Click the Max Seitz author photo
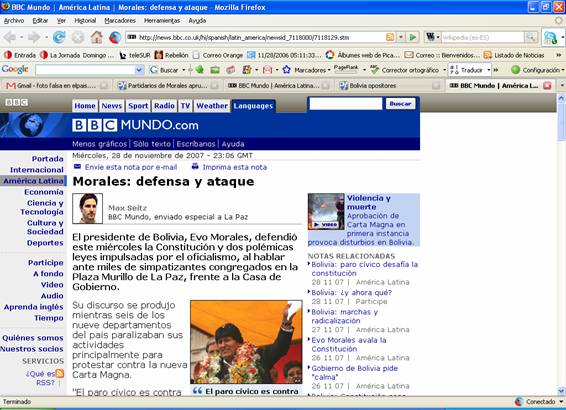Image resolution: width=566 pixels, height=410 pixels. [87, 209]
